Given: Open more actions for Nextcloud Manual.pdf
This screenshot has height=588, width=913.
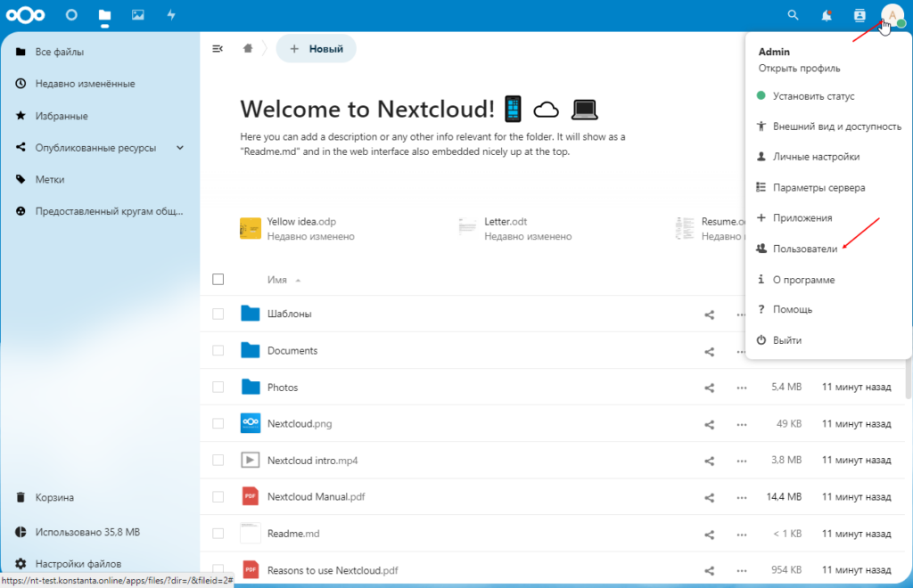Looking at the screenshot, I should pyautogui.click(x=741, y=497).
